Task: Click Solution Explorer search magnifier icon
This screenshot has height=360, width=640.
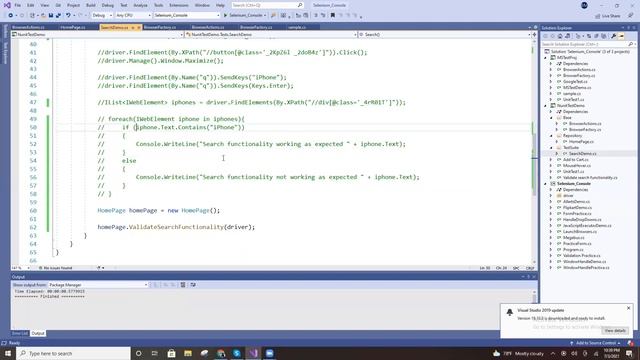Action: click(631, 44)
